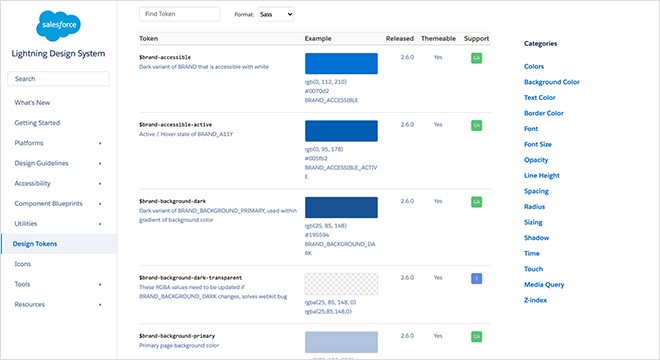Open Component Blueprints section
Image resolution: width=660 pixels, height=360 pixels.
point(48,203)
